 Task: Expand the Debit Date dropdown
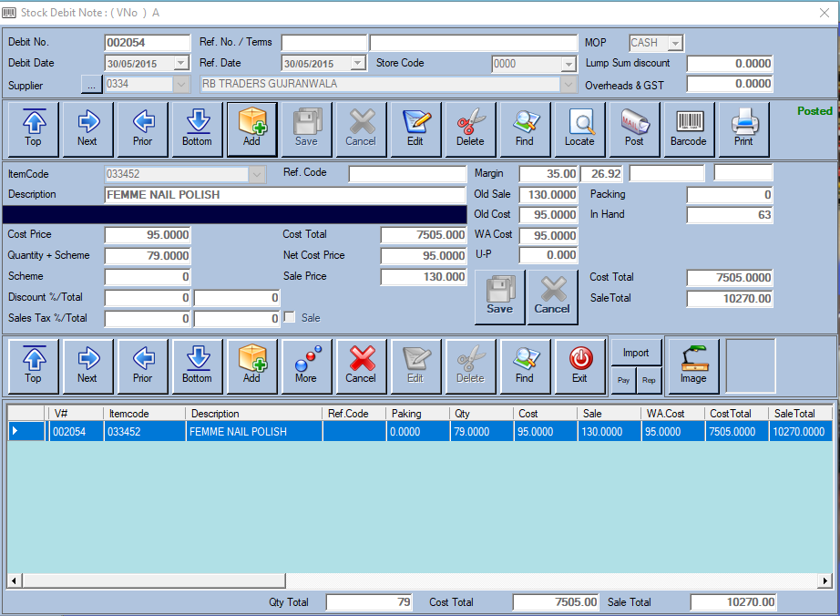pos(180,64)
